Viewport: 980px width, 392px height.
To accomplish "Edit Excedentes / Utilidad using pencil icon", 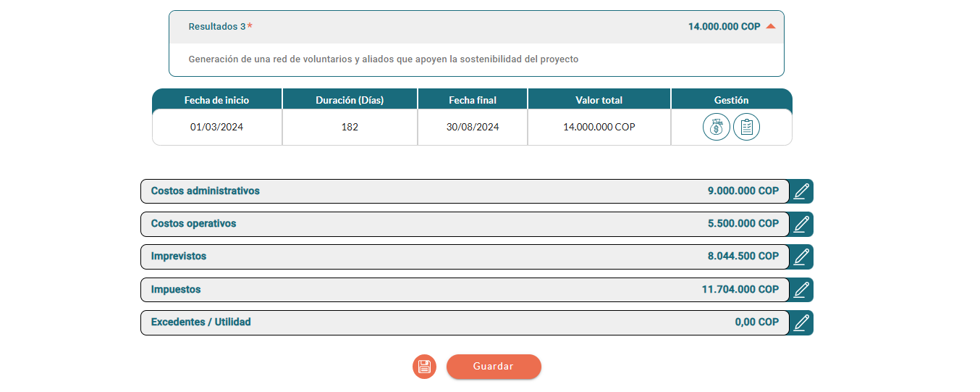I will 801,322.
